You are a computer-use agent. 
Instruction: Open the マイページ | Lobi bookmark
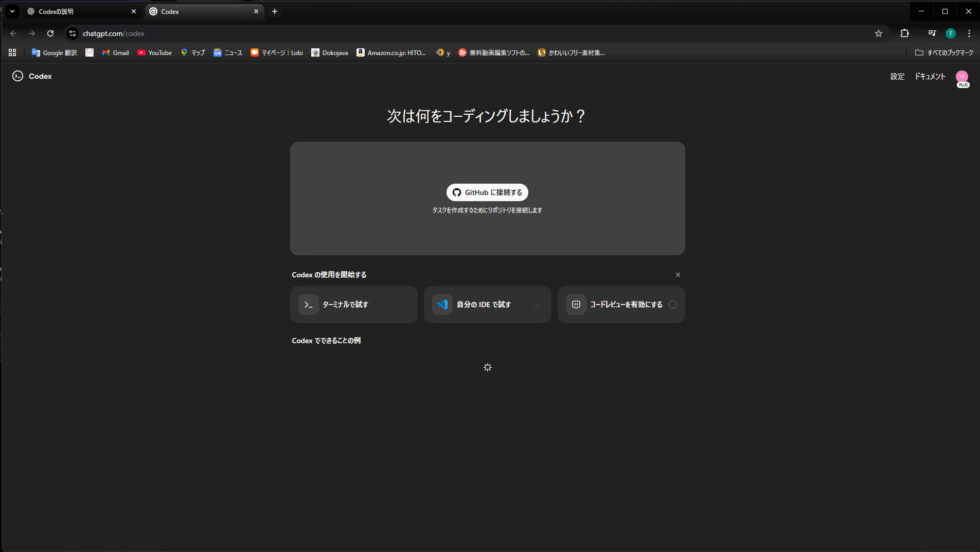click(277, 52)
